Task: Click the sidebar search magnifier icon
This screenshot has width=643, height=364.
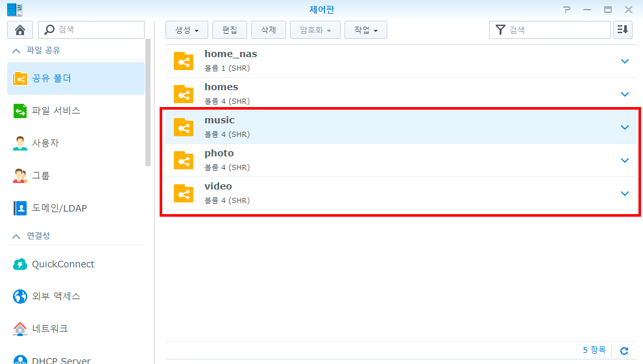Action: coord(49,29)
